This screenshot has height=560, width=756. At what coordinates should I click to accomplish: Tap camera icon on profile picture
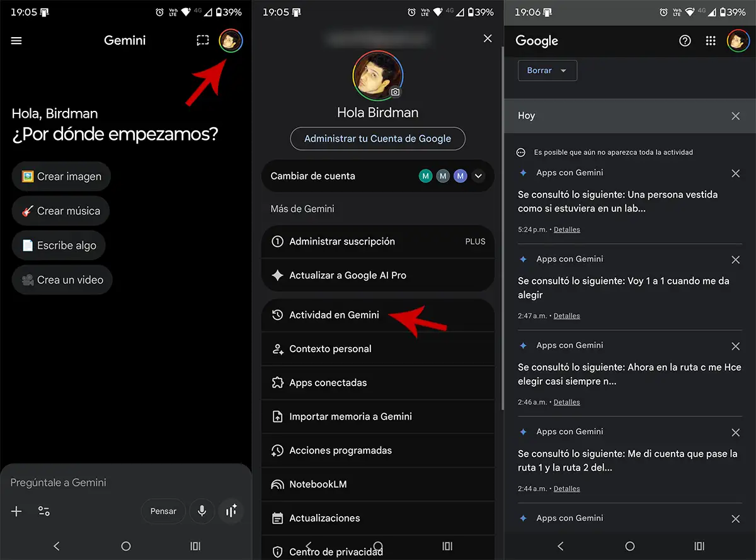tap(395, 92)
